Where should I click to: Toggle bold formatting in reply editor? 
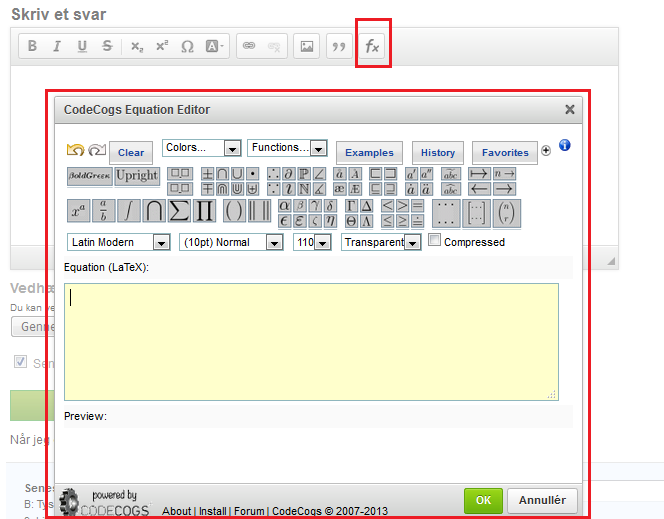(x=32, y=46)
